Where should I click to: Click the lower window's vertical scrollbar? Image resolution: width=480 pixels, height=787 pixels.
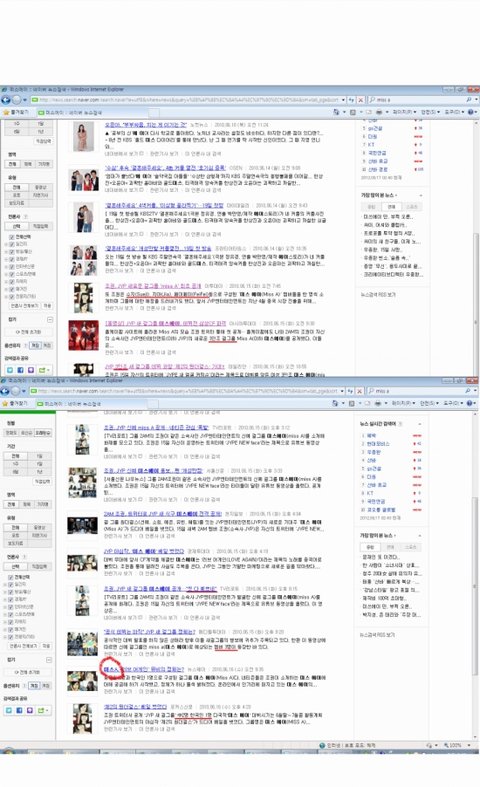coord(475,577)
